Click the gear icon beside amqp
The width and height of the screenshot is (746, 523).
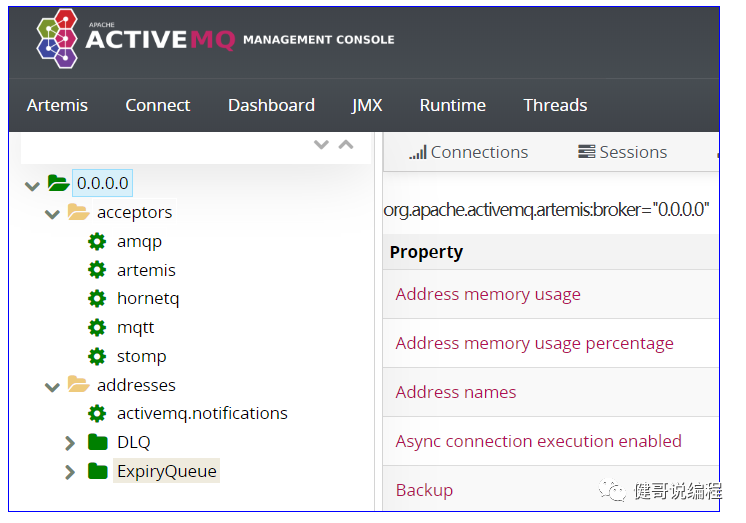click(x=97, y=241)
